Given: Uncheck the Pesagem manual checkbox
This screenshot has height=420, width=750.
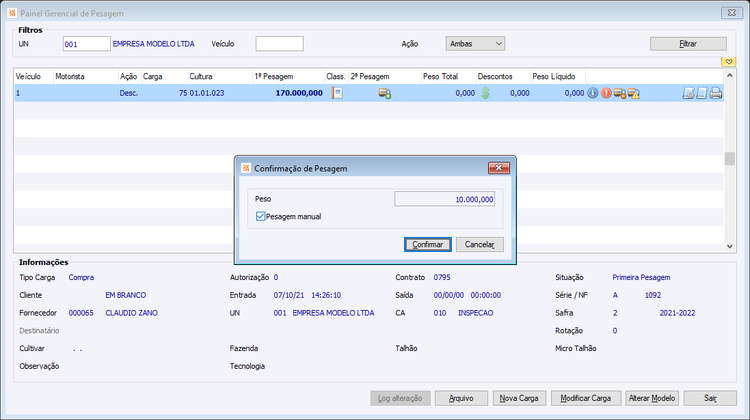Looking at the screenshot, I should tap(260, 216).
